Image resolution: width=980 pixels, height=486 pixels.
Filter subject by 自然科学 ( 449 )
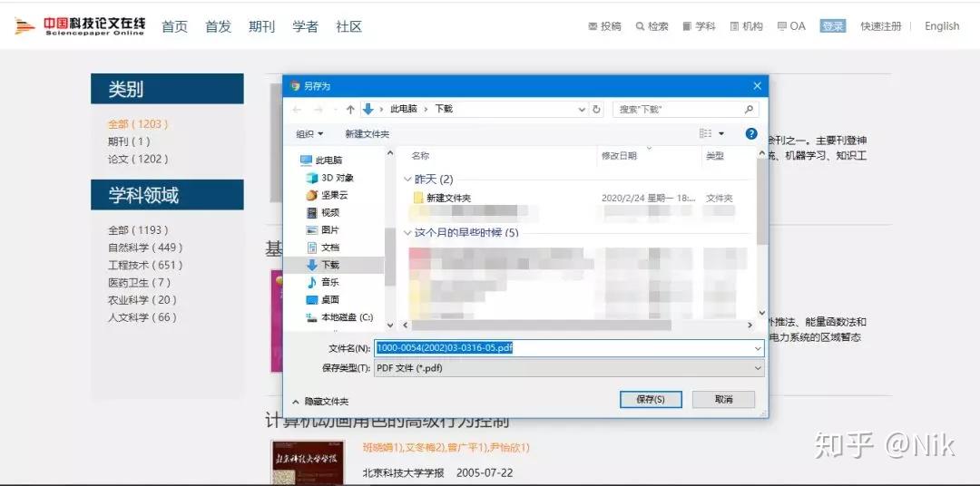point(145,248)
